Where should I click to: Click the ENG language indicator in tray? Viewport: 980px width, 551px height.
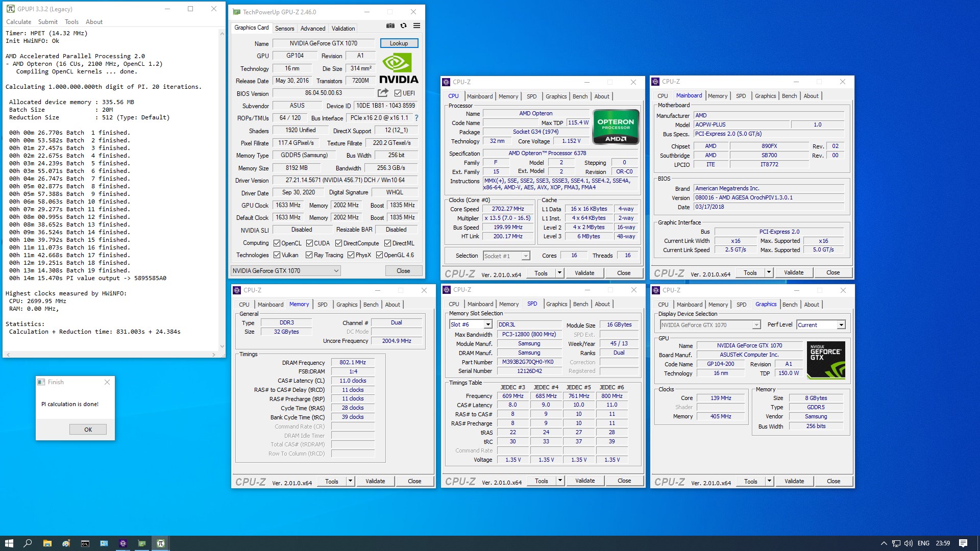tap(923, 543)
